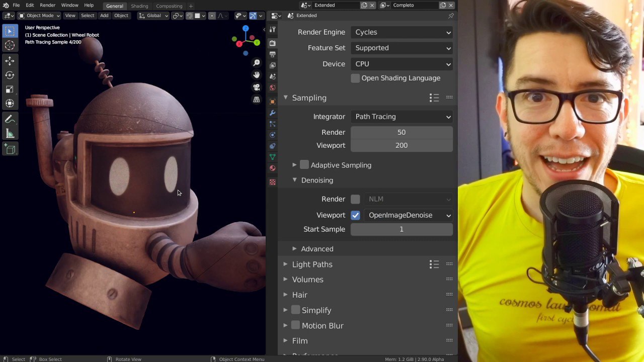Open the Light Paths presets icon
644x362 pixels.
point(434,264)
